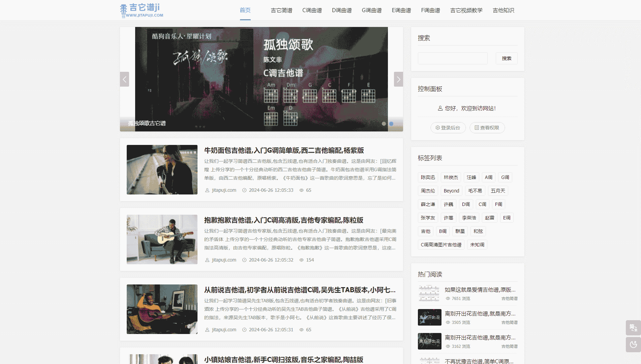This screenshot has width=641, height=364.
Task: Toggle simplified/traditional Chinese floating button
Action: point(633,328)
